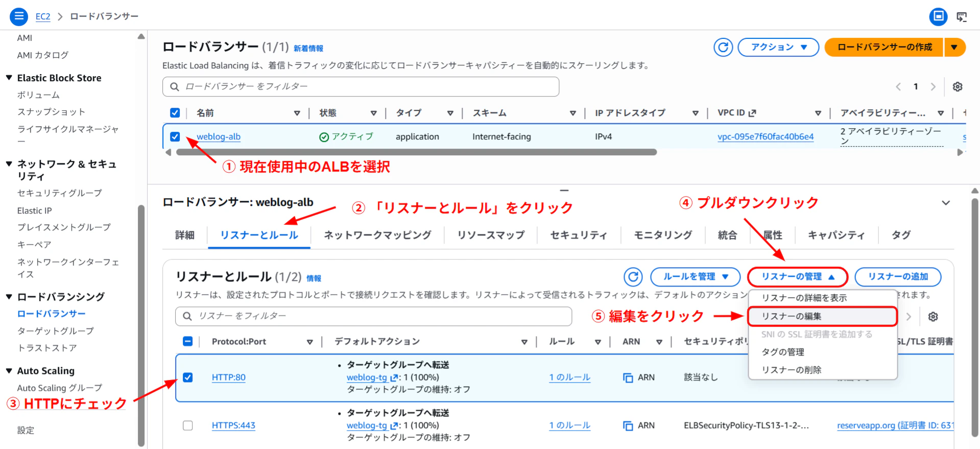This screenshot has height=449, width=980.
Task: Click the split panel resize handle
Action: (x=564, y=191)
